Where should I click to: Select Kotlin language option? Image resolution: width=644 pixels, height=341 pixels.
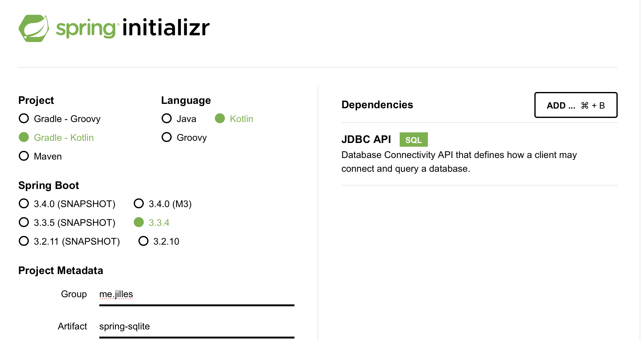pyautogui.click(x=220, y=119)
